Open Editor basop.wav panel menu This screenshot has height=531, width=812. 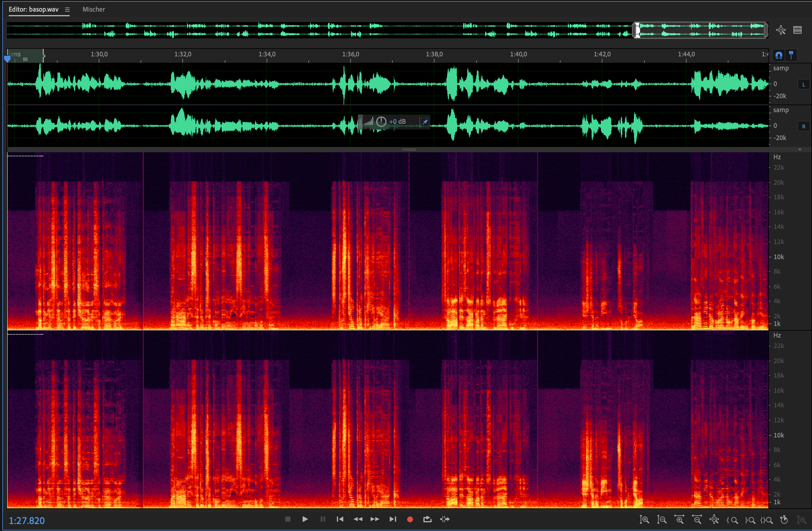point(67,10)
